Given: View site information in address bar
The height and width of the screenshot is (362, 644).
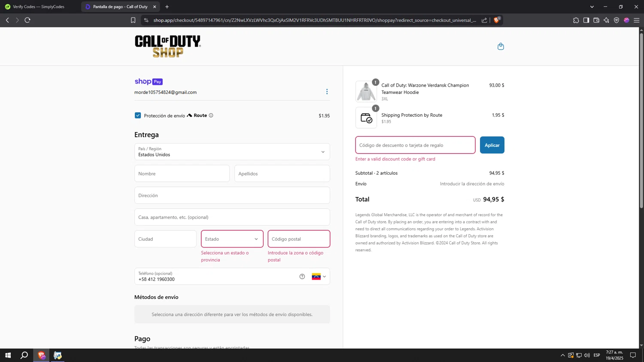Looking at the screenshot, I should (146, 20).
